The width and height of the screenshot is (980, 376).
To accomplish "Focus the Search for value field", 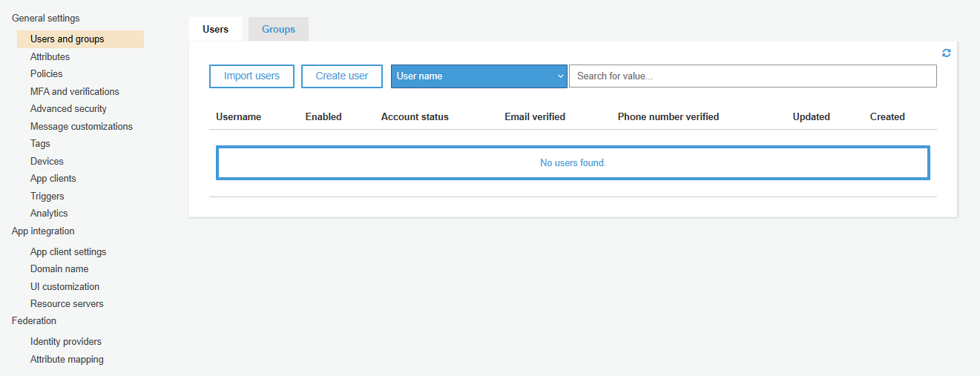I will pos(753,76).
